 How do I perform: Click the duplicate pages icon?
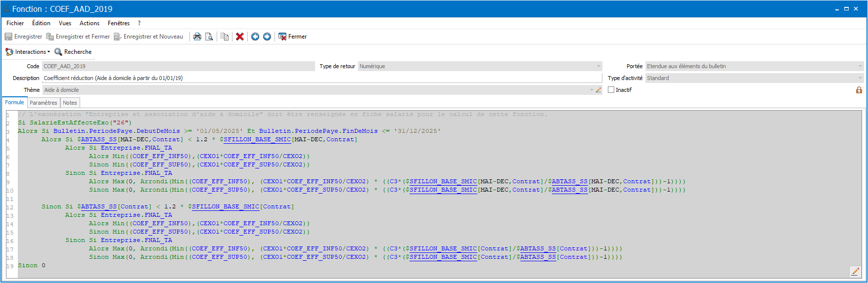(x=225, y=37)
